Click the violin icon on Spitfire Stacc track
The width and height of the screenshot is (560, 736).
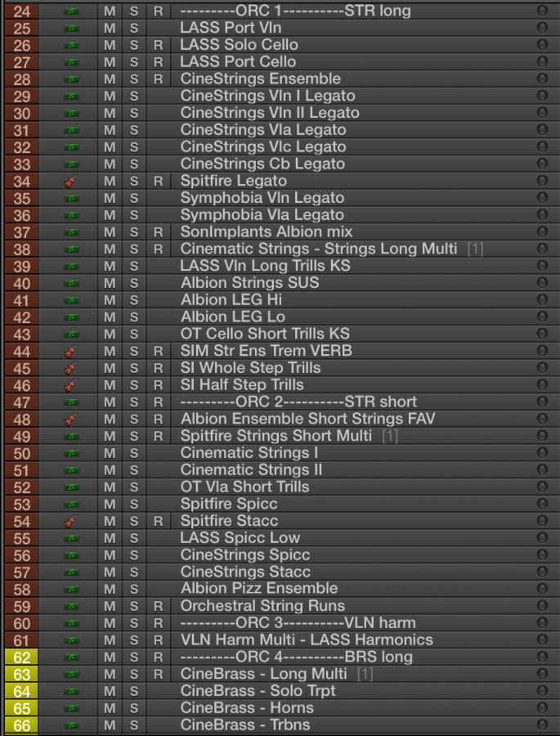[72, 521]
